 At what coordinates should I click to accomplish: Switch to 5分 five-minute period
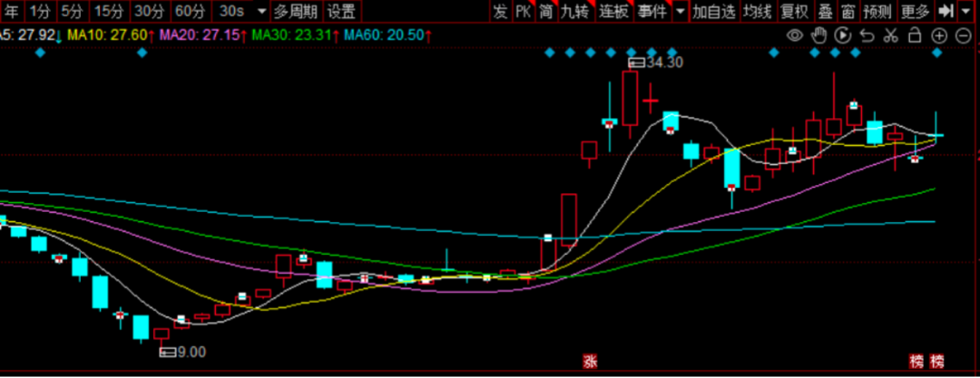(72, 11)
